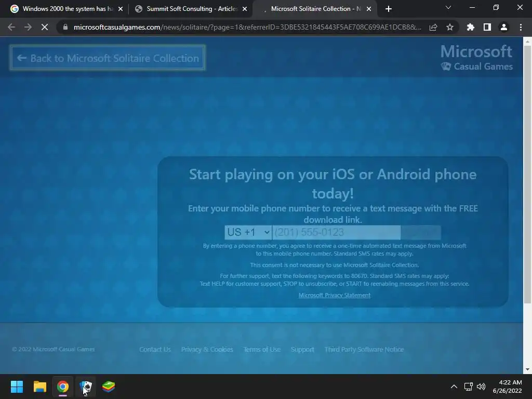Screen dimensions: 532x399
Task: Open the Chrome profile menu
Action: point(504,27)
